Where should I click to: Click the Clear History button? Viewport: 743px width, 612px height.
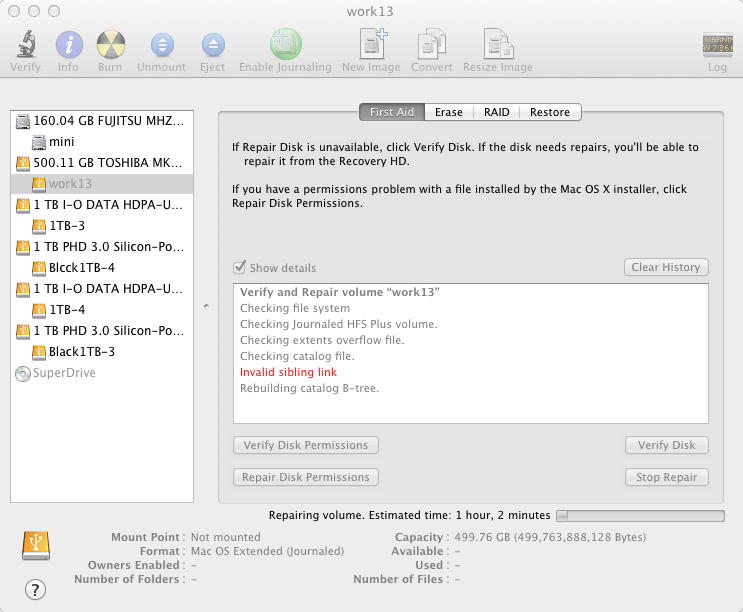pos(666,267)
